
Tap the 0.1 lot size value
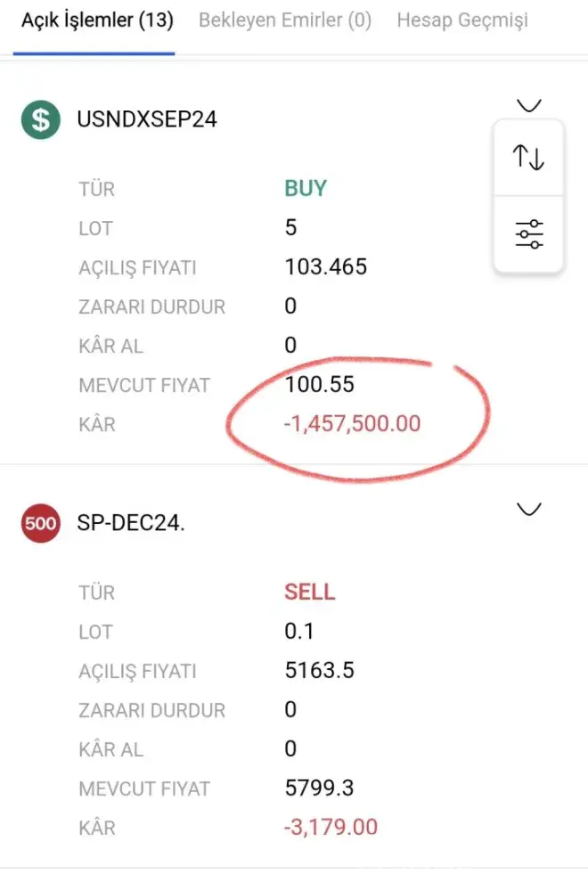298,632
